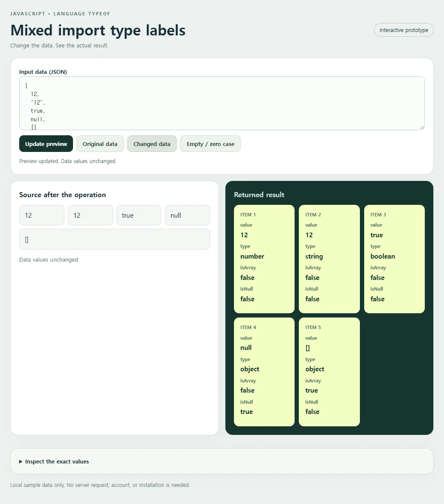
Task: Click the '[]' source chip
Action: (114, 239)
